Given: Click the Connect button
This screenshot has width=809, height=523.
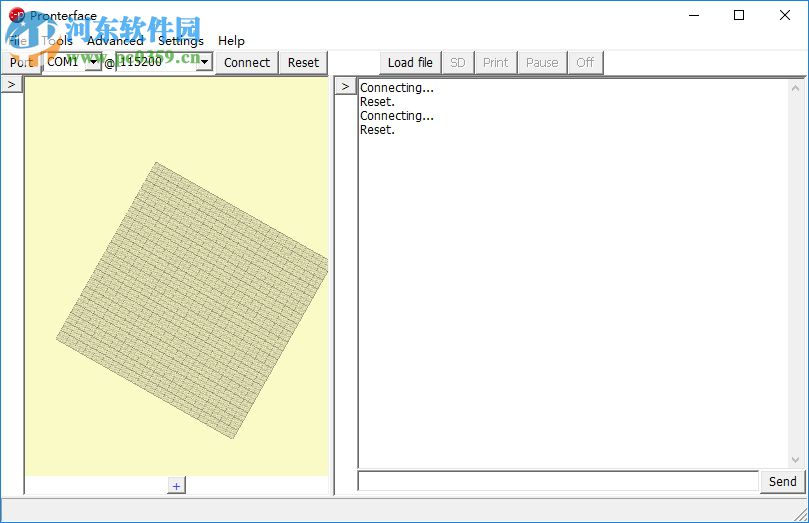Looking at the screenshot, I should point(247,63).
